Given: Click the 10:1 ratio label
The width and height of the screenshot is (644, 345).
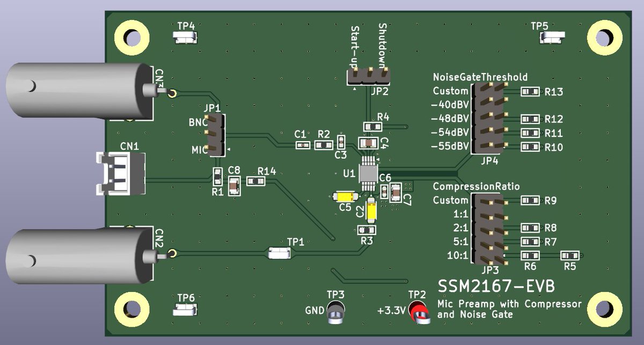Looking at the screenshot, I should tap(458, 255).
